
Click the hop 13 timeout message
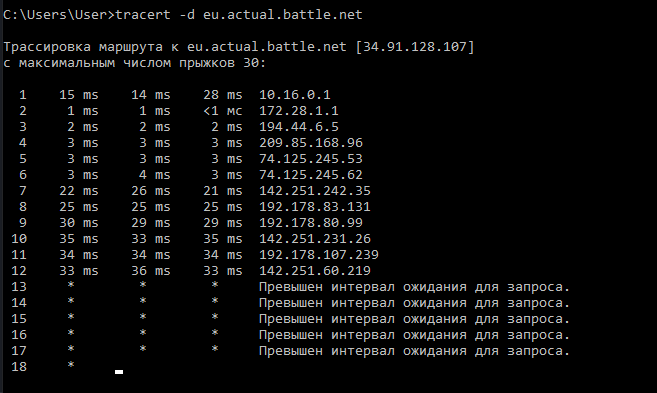click(414, 287)
